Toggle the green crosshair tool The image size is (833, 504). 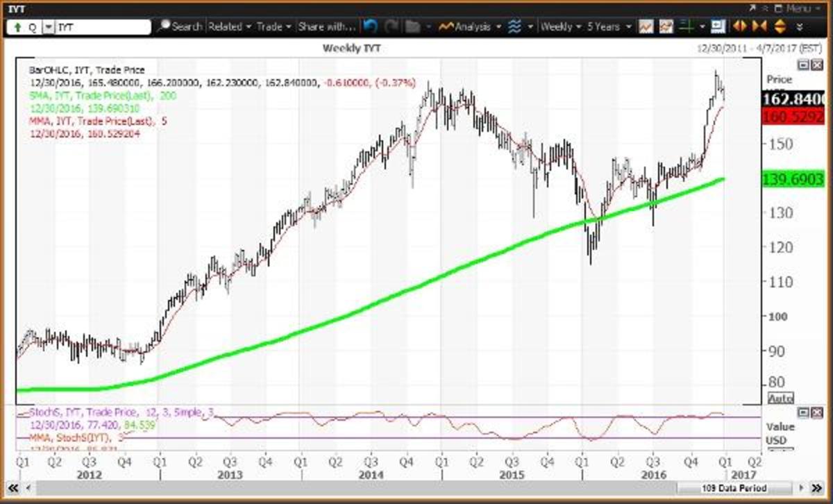(687, 26)
